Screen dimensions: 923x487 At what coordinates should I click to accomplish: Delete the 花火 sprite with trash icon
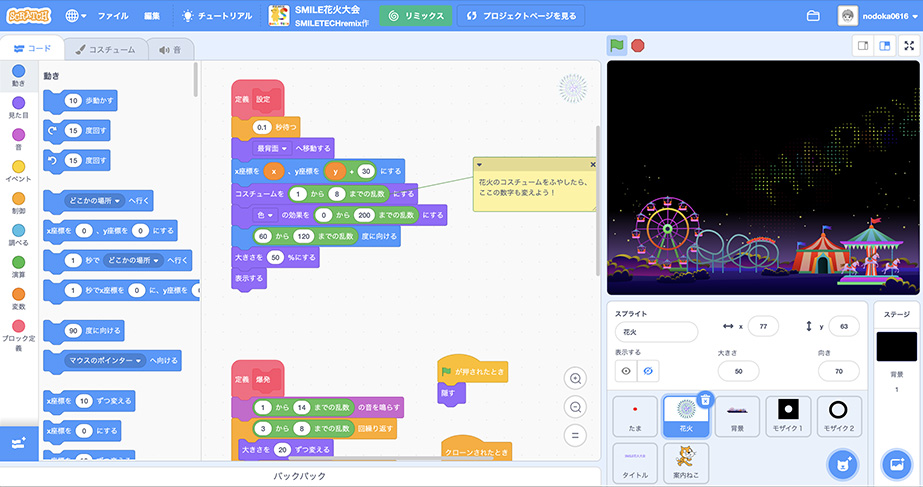tap(705, 400)
